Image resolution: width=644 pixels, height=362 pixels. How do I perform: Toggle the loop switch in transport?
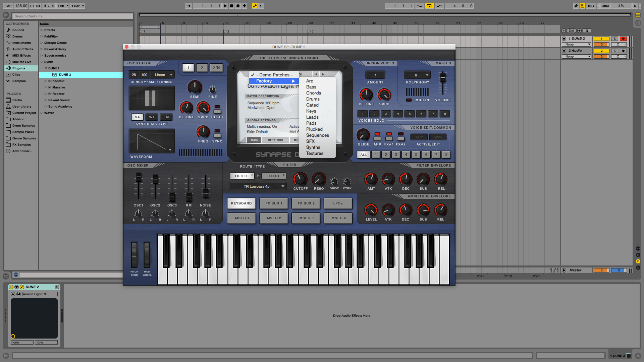pyautogui.click(x=429, y=6)
